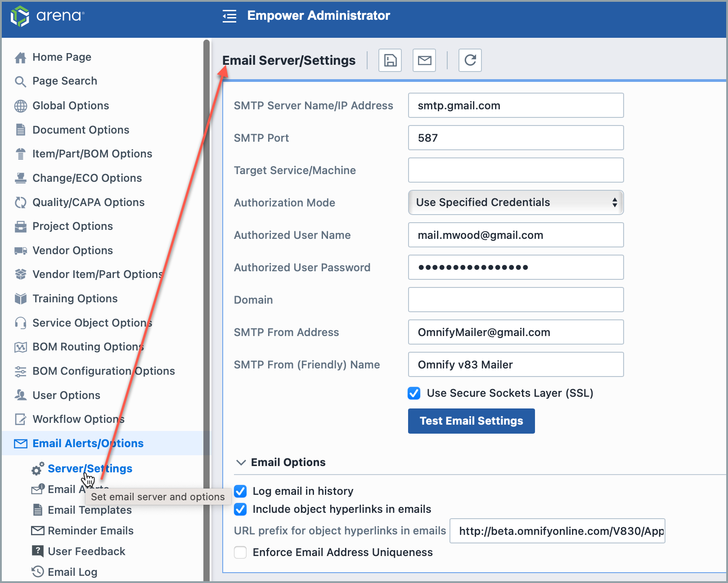Open Email Log via the history clock icon
728x583 pixels.
(37, 572)
